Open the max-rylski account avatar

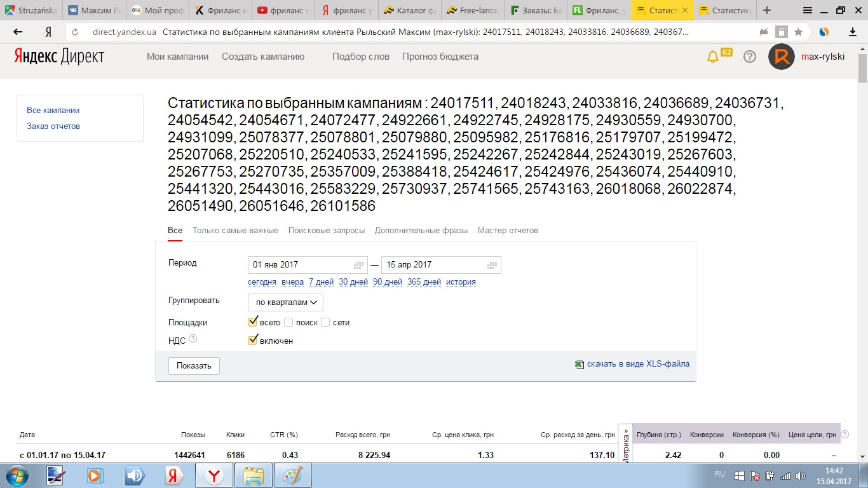pyautogui.click(x=782, y=57)
